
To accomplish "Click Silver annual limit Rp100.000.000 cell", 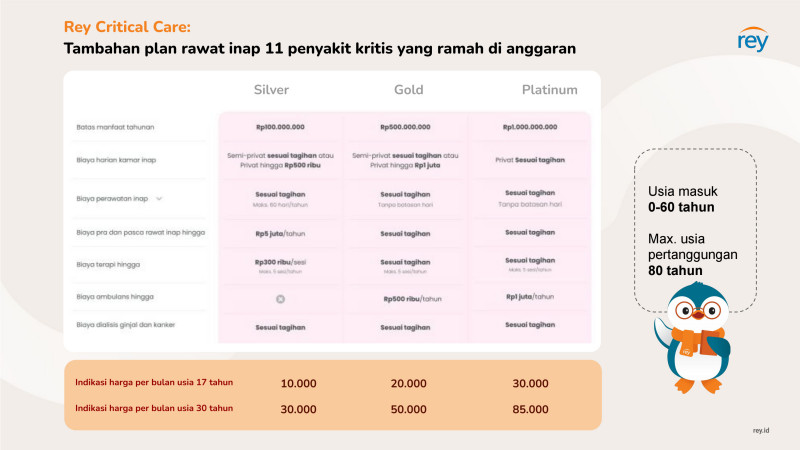I will [280, 127].
